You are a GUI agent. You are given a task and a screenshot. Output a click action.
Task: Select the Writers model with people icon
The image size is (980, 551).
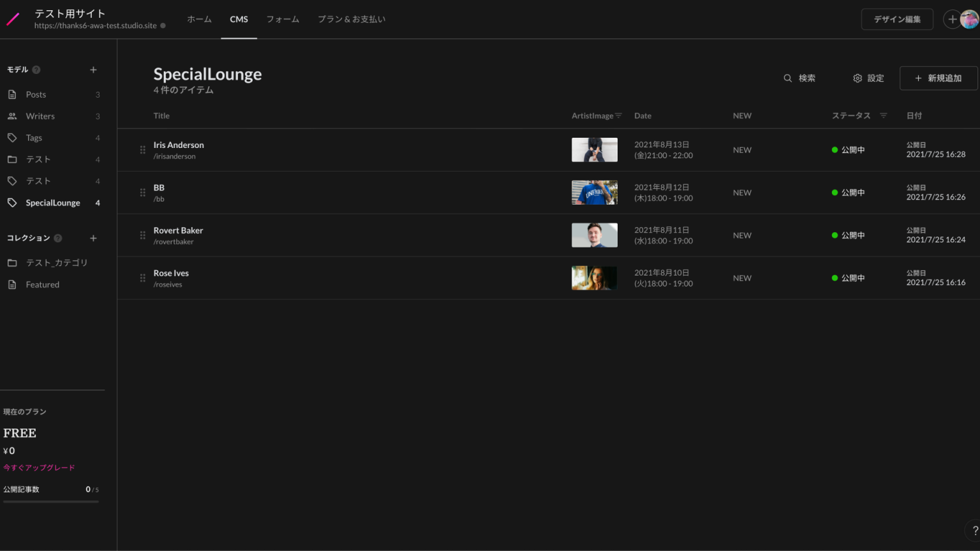[x=13, y=116]
